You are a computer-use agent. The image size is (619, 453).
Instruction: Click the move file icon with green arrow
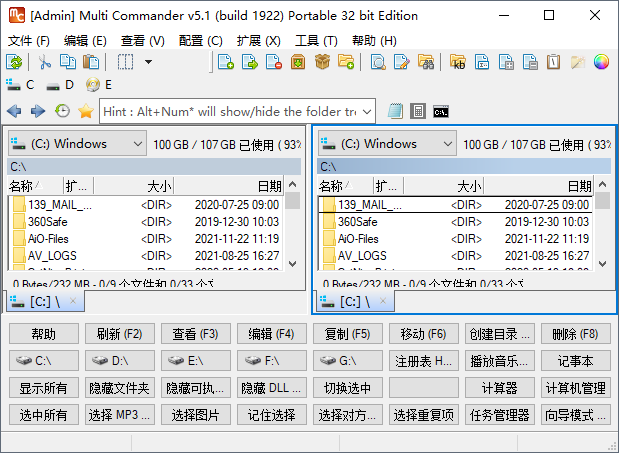click(250, 62)
